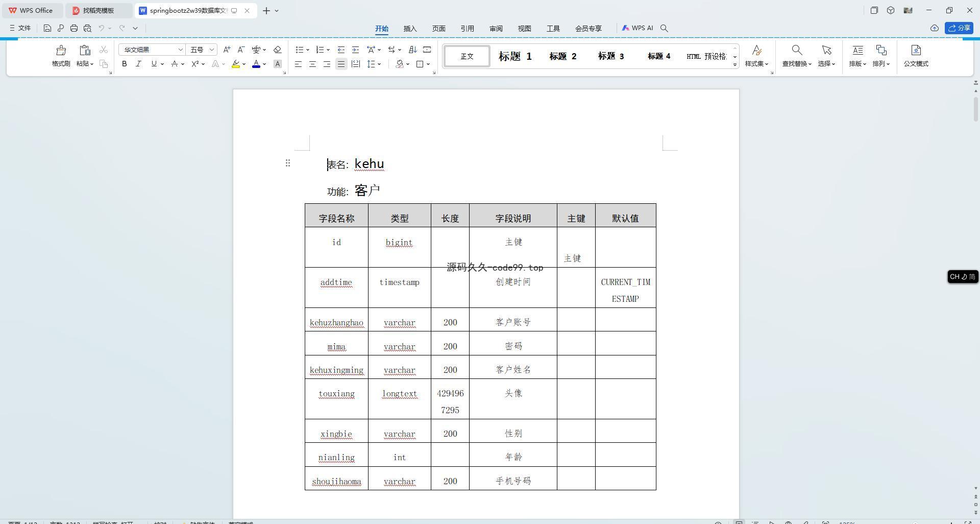Open the 找稻壳模板 tab
The image size is (980, 524).
99,10
